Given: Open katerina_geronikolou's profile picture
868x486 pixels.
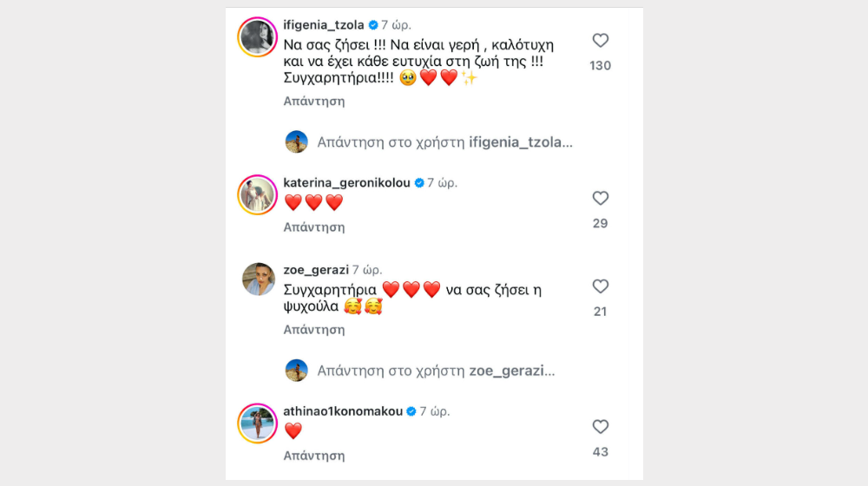Looking at the screenshot, I should [x=258, y=194].
